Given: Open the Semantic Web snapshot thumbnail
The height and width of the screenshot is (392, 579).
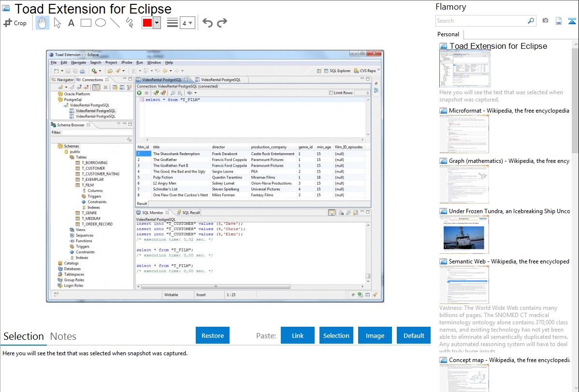Looking at the screenshot, I should coord(464,284).
